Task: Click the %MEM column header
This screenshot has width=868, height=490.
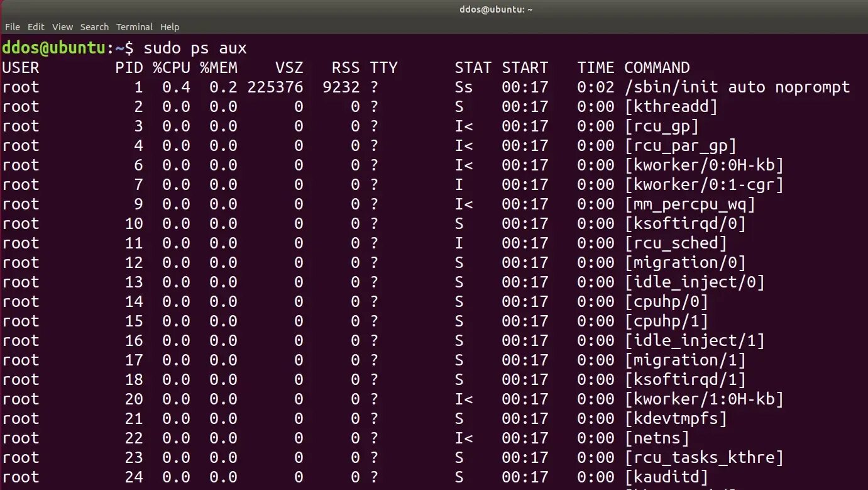Action: click(x=219, y=68)
